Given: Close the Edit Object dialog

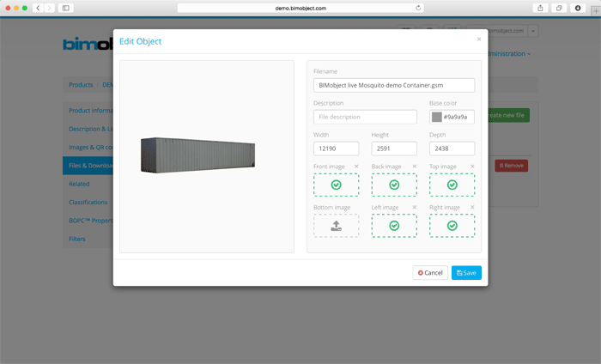Looking at the screenshot, I should tap(479, 39).
